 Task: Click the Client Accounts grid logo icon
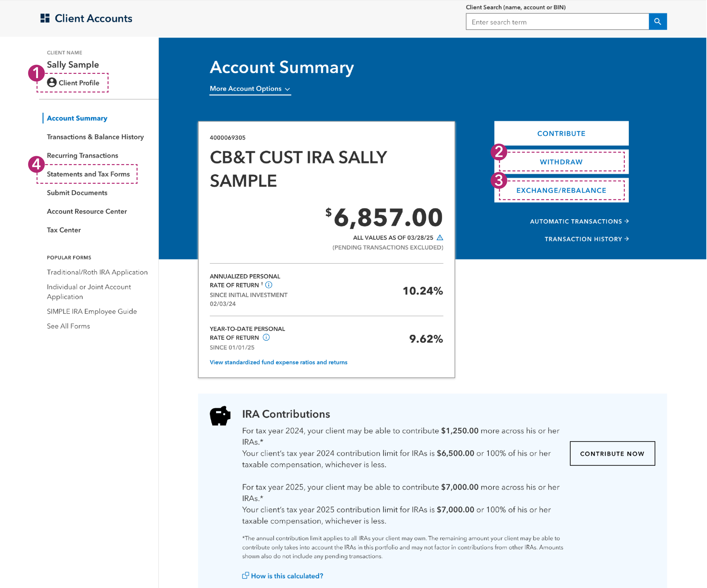click(x=45, y=18)
